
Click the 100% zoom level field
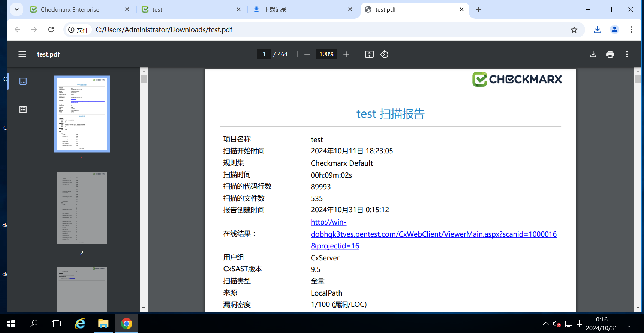pos(326,54)
